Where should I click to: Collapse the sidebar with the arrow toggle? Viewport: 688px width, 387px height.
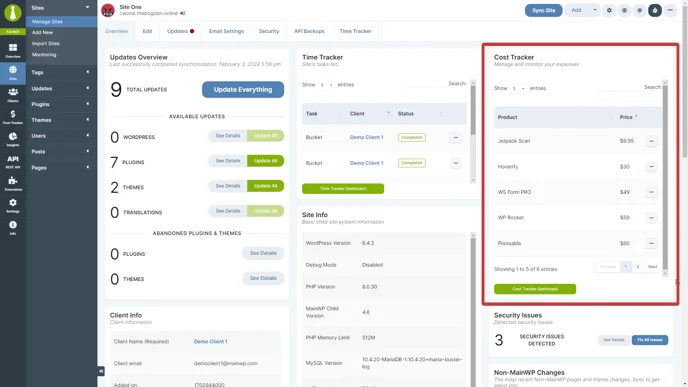pyautogui.click(x=101, y=371)
